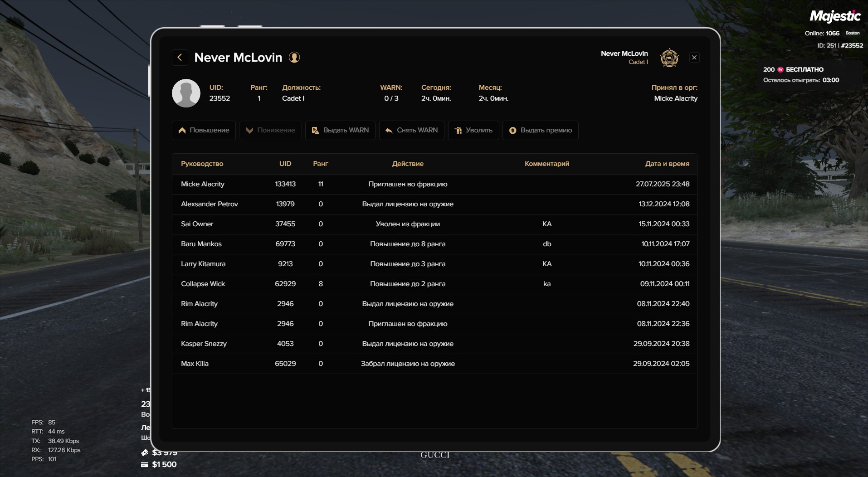Click UID 13979 in the table
Screen dimensions: 868x477
(x=285, y=204)
